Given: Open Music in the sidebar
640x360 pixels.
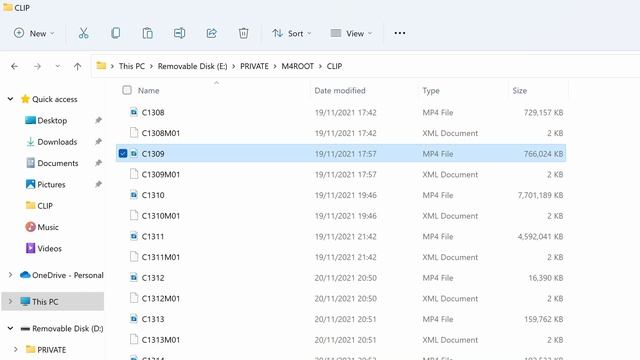Looking at the screenshot, I should click(x=48, y=227).
